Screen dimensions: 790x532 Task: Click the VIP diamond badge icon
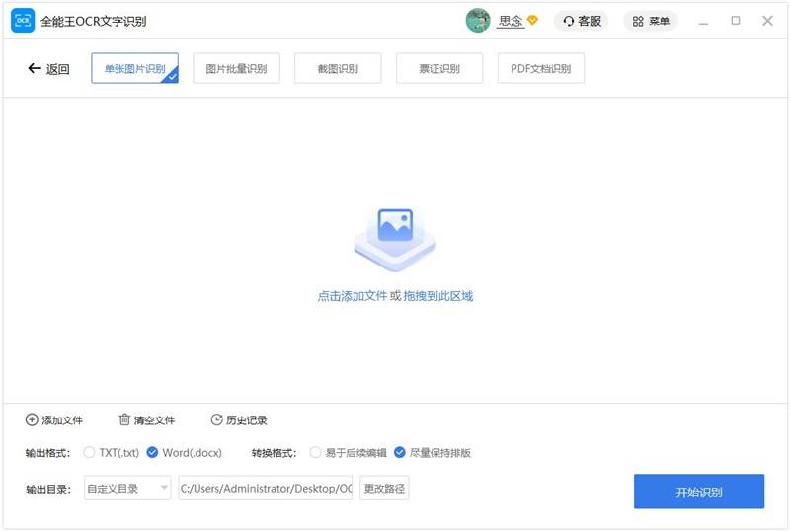532,20
